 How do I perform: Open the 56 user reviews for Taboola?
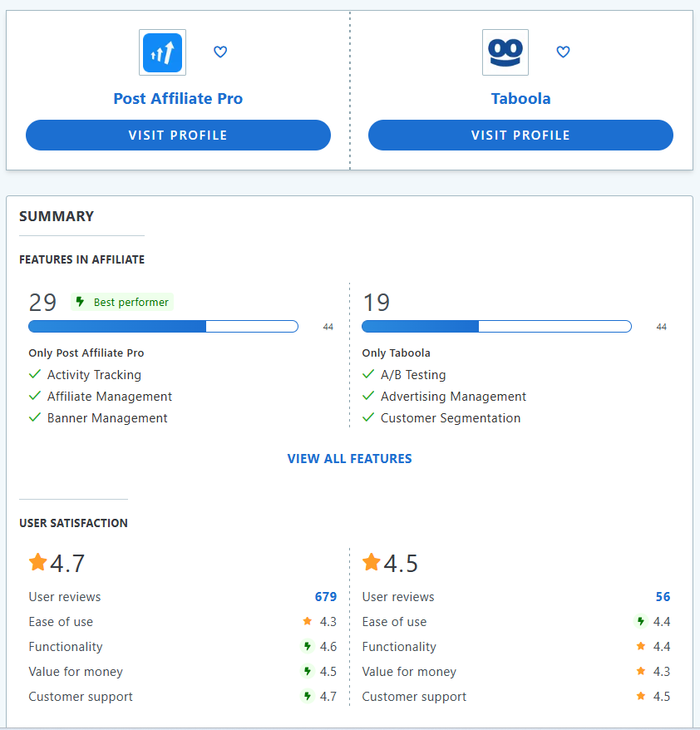(663, 596)
